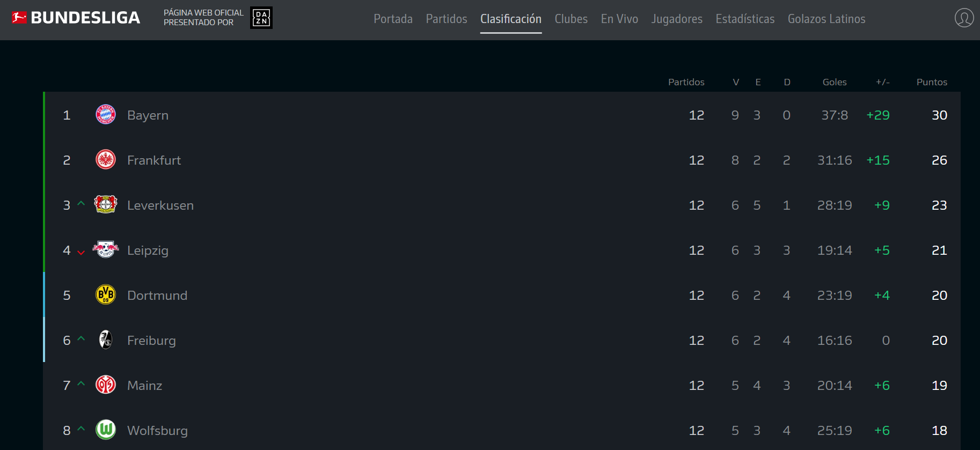Open the Freiburg team link
Screen dimensions: 980x450
151,341
